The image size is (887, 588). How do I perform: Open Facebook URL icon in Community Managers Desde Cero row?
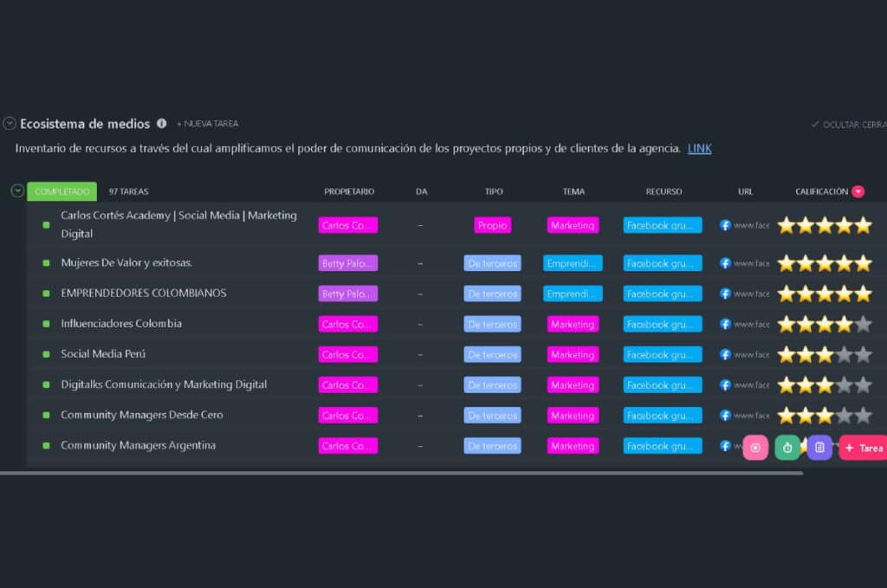point(725,416)
